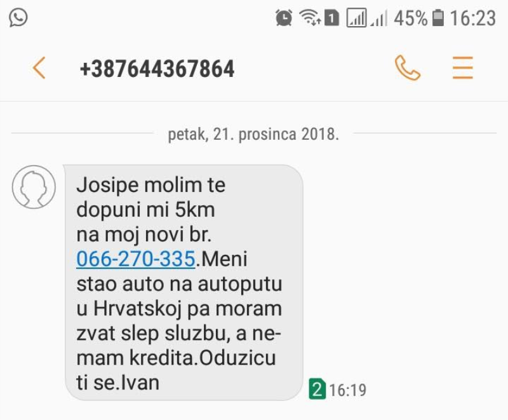Tap the contact avatar silhouette
This screenshot has height=420, width=508.
34,187
